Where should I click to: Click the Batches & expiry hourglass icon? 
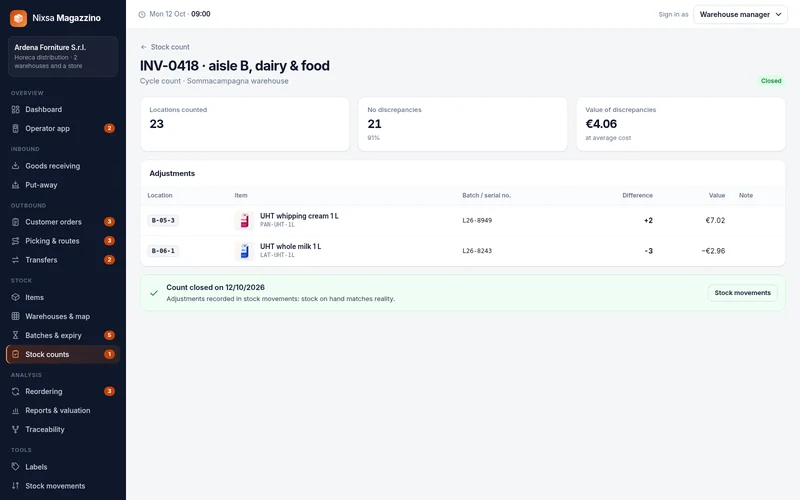15,335
